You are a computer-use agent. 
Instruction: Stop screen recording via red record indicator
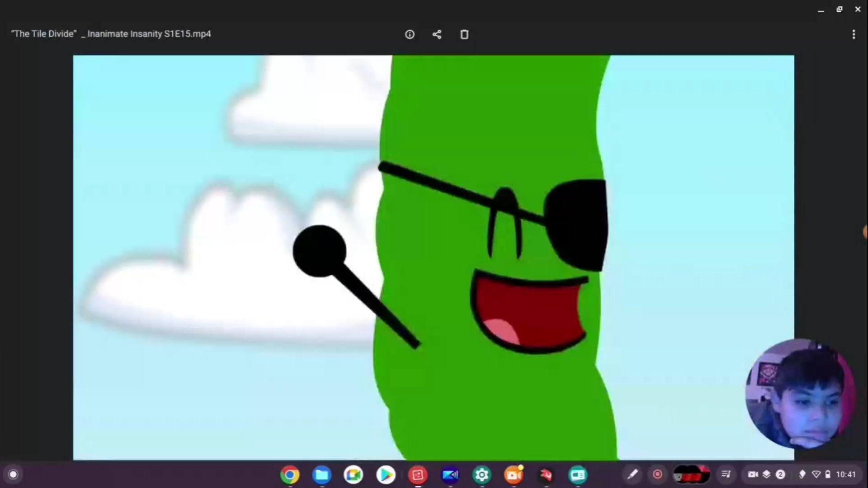(658, 474)
